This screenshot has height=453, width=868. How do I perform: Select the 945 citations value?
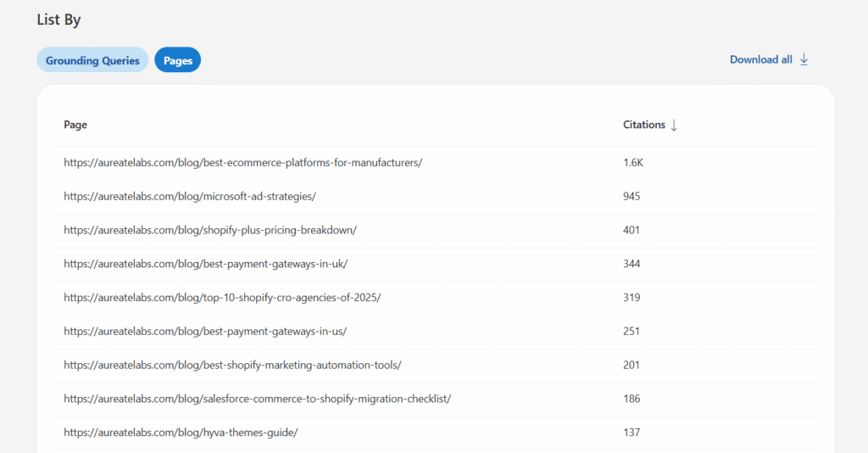point(632,196)
